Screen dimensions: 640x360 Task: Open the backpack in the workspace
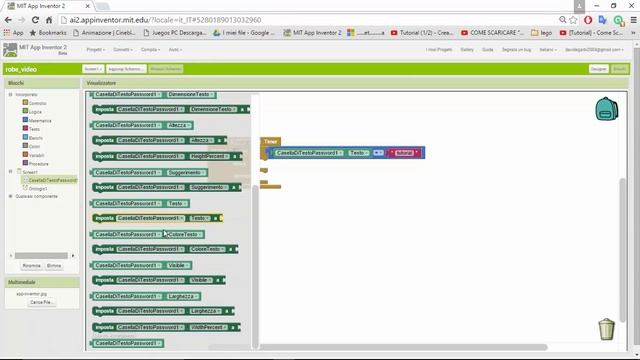[x=607, y=109]
